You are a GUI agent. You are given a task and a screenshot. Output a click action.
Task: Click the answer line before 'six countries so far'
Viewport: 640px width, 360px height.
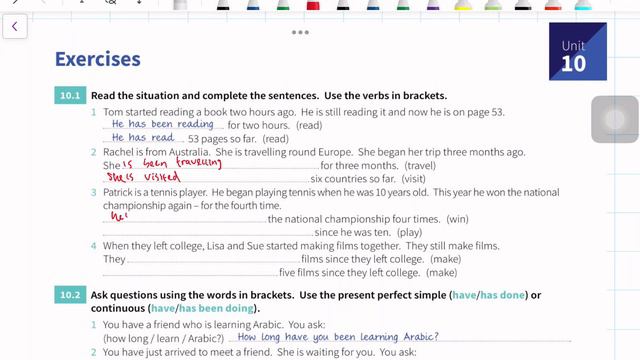206,178
